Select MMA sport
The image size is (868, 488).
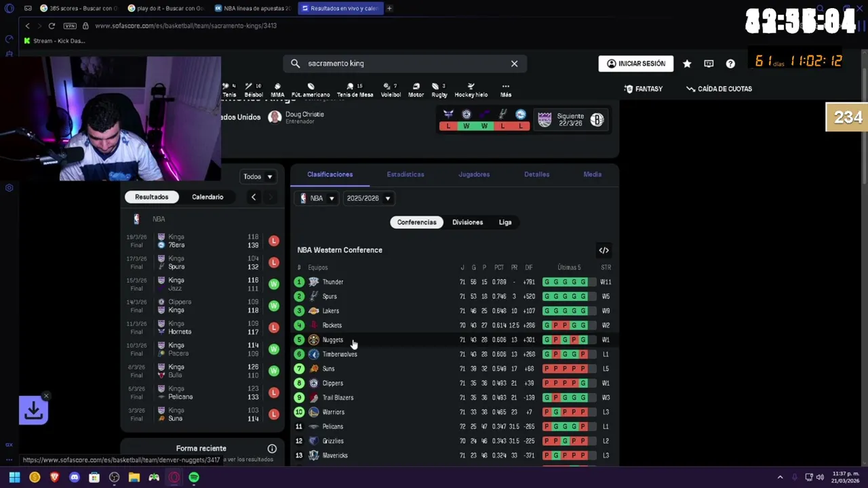pyautogui.click(x=277, y=90)
